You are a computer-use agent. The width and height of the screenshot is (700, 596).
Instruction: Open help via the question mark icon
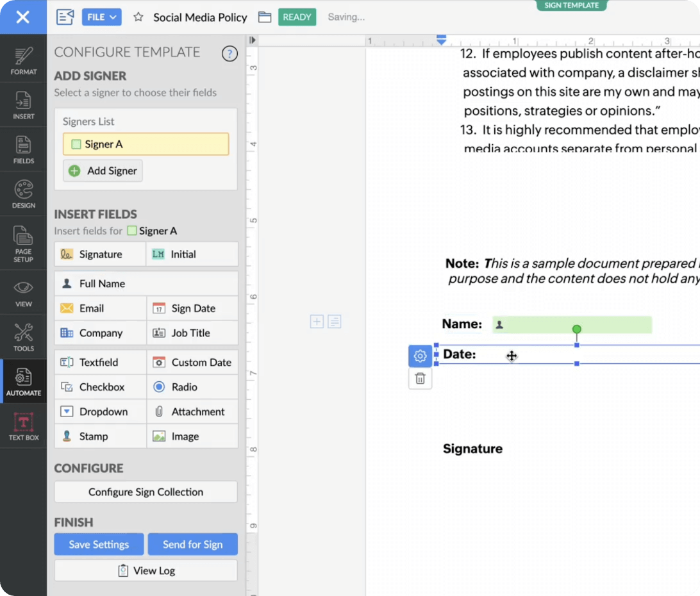(229, 53)
